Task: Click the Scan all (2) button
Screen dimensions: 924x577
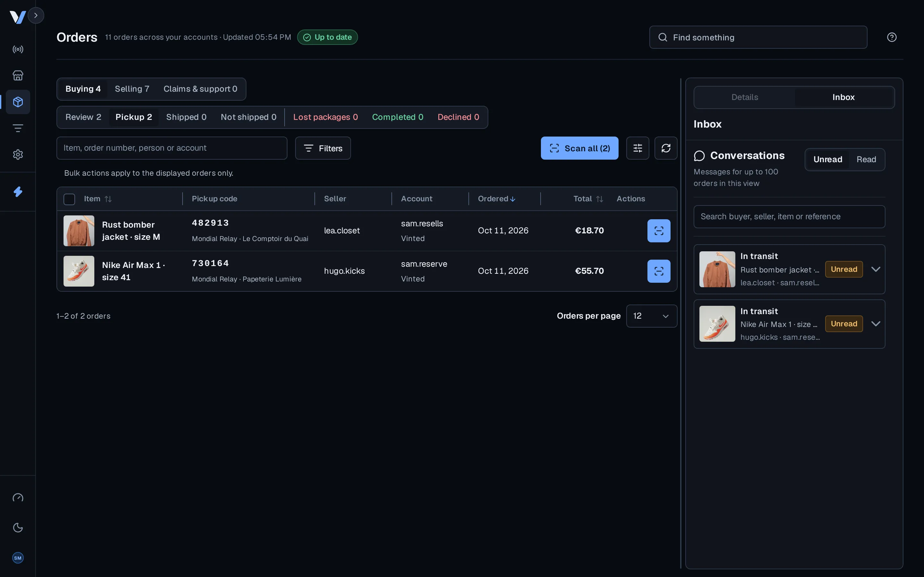Action: click(579, 148)
